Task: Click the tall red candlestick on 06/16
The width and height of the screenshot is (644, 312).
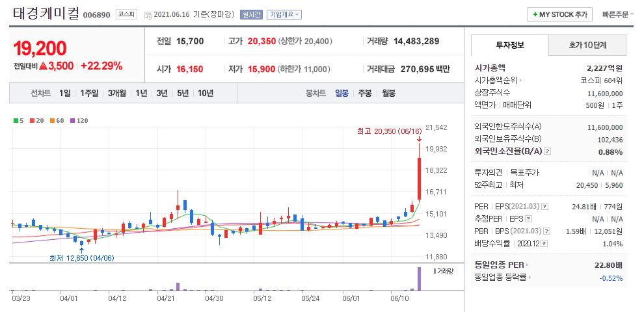Action: coord(420,179)
